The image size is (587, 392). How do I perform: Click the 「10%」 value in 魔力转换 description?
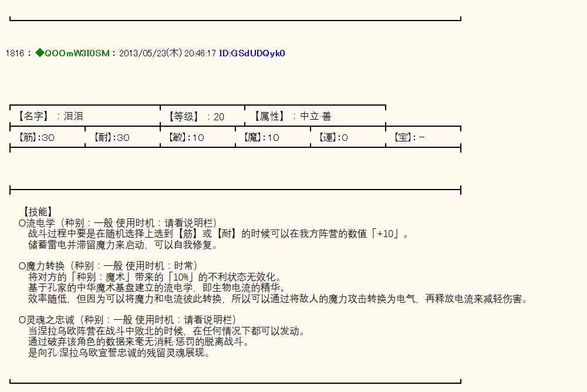coord(181,277)
